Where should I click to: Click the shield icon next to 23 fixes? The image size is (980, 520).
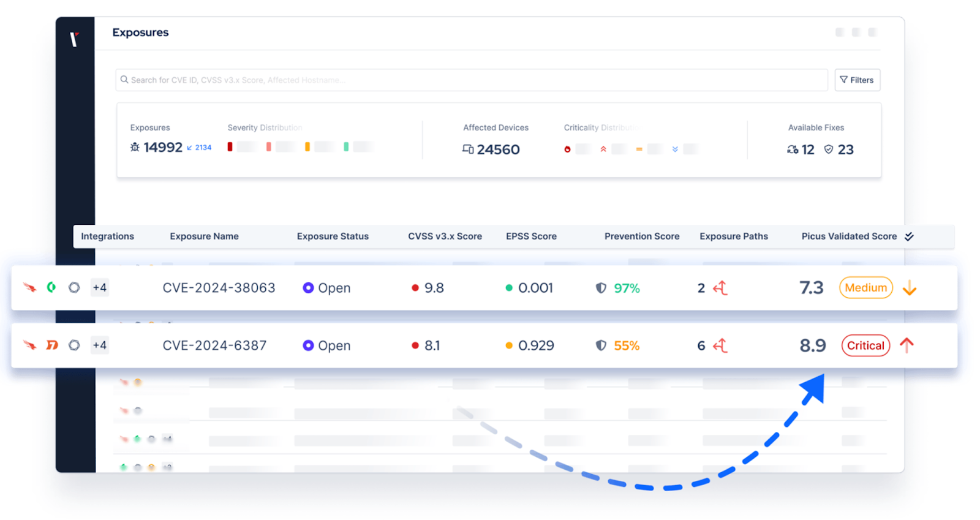tap(828, 149)
